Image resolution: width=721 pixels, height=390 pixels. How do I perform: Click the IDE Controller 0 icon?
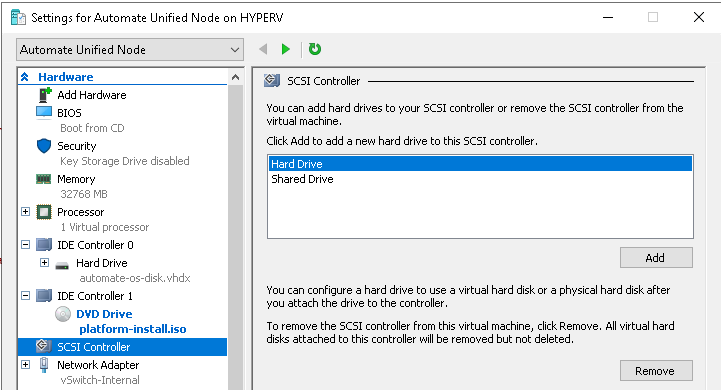pyautogui.click(x=44, y=245)
